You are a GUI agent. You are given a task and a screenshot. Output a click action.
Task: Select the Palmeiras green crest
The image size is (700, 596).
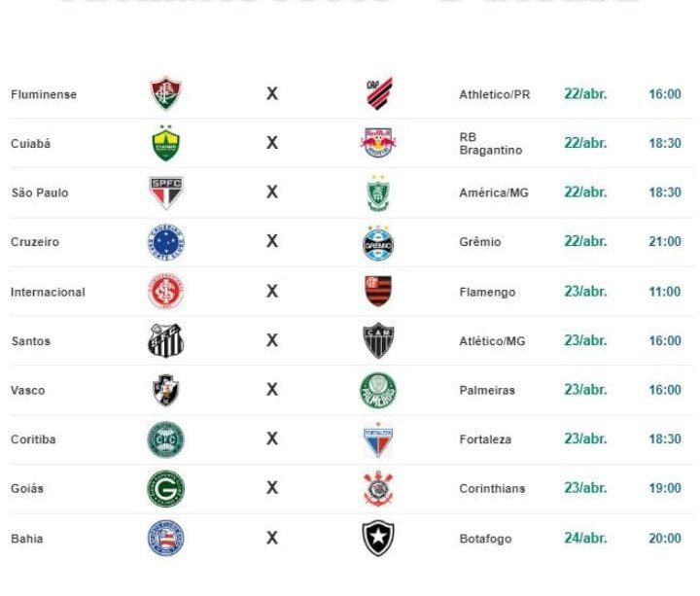pyautogui.click(x=378, y=390)
